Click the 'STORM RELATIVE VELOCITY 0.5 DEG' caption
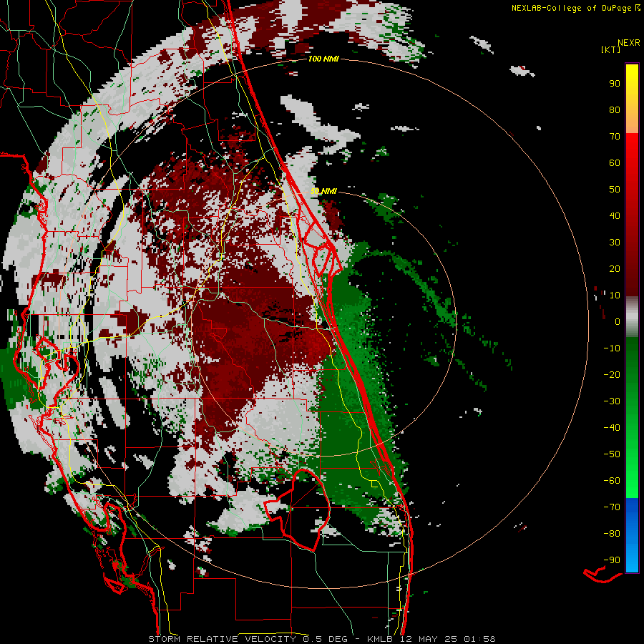 point(248,639)
